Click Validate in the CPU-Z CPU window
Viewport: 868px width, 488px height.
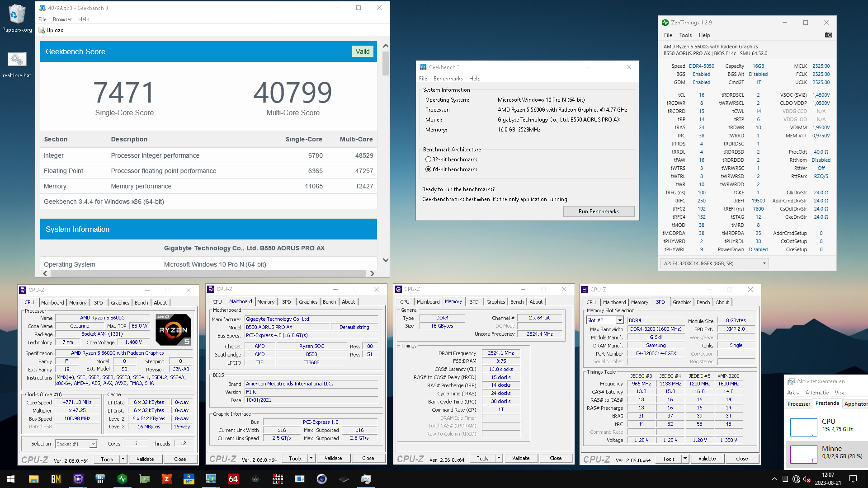[145, 459]
